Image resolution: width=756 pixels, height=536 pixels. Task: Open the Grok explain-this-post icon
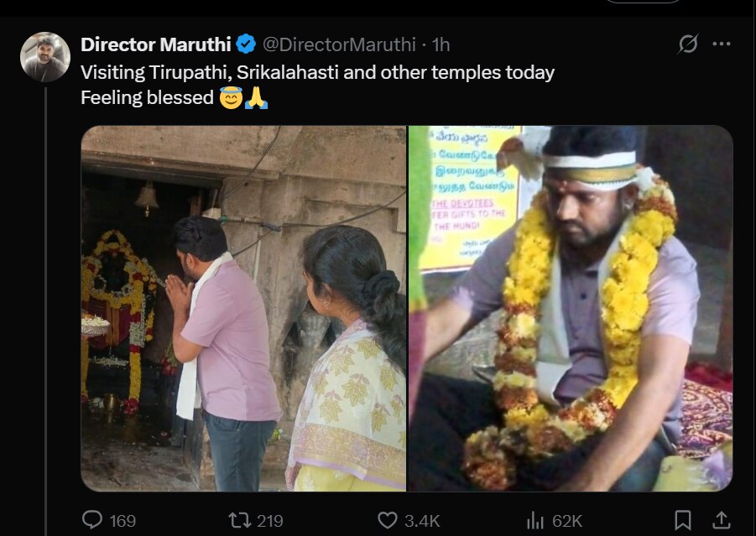click(x=687, y=44)
